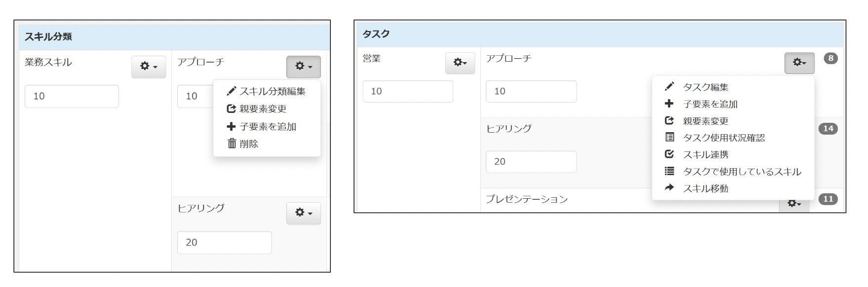Click the badge showing 8 beside アプローチ

[830, 59]
